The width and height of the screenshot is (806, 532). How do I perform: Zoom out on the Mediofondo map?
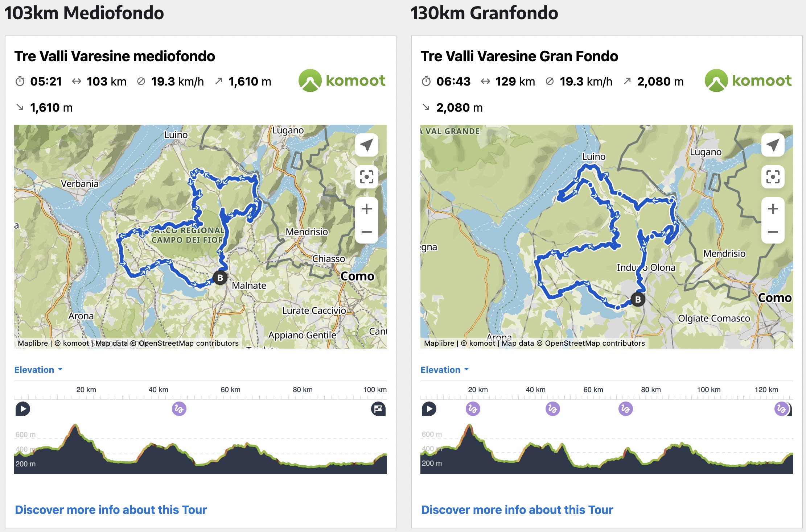coord(366,232)
